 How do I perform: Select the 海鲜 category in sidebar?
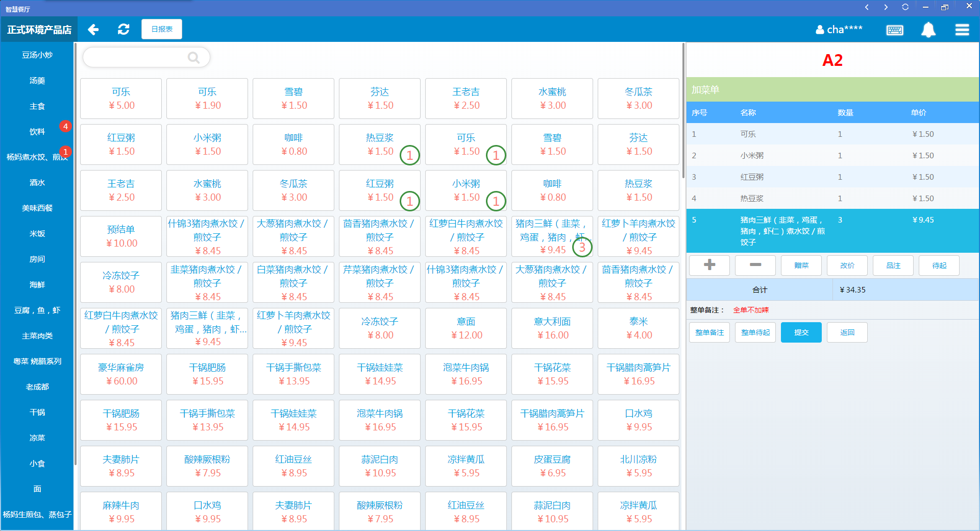coord(37,285)
